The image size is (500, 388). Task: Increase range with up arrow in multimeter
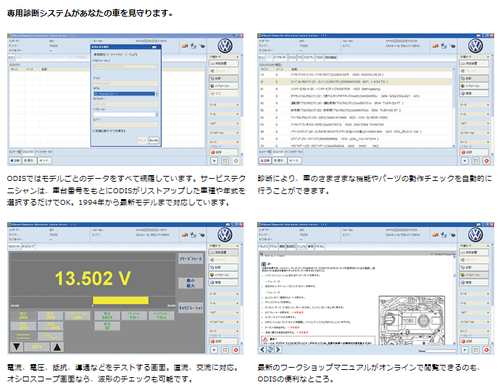coord(57,347)
